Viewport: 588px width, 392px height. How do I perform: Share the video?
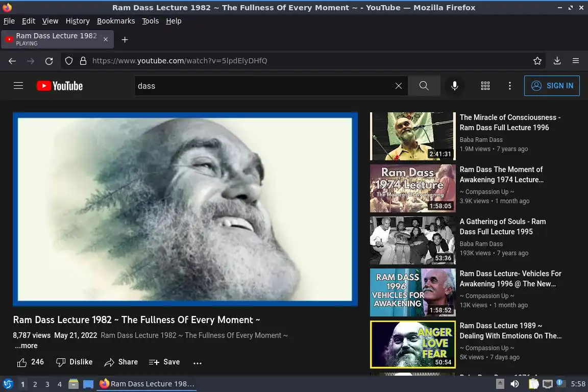point(121,362)
